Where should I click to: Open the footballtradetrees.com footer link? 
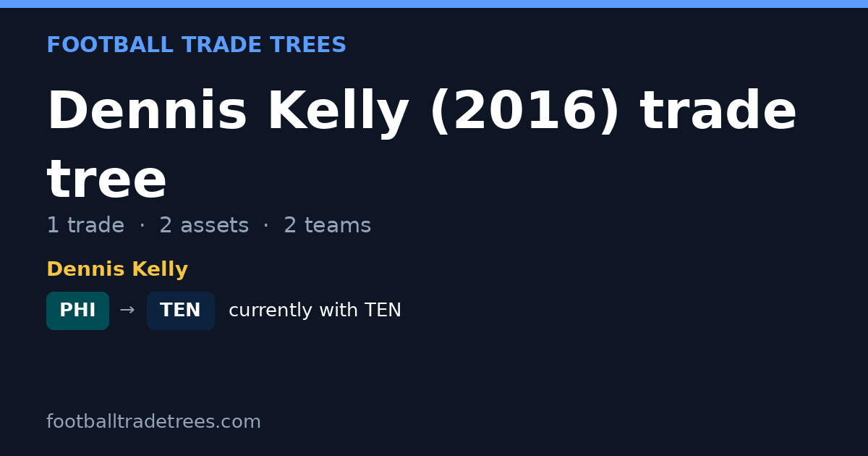[153, 422]
